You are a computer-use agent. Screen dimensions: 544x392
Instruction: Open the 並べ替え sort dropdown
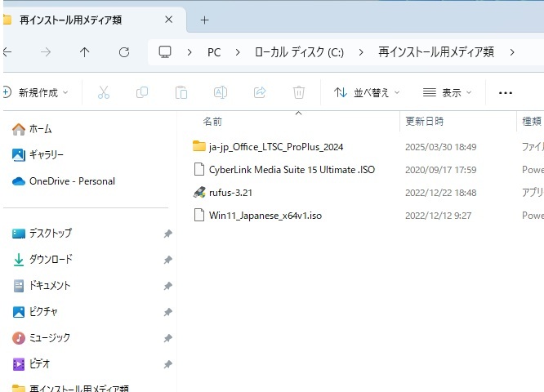point(367,92)
